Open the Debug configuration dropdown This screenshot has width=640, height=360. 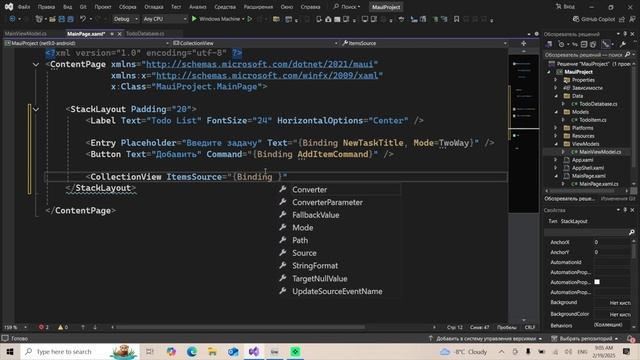(x=125, y=19)
